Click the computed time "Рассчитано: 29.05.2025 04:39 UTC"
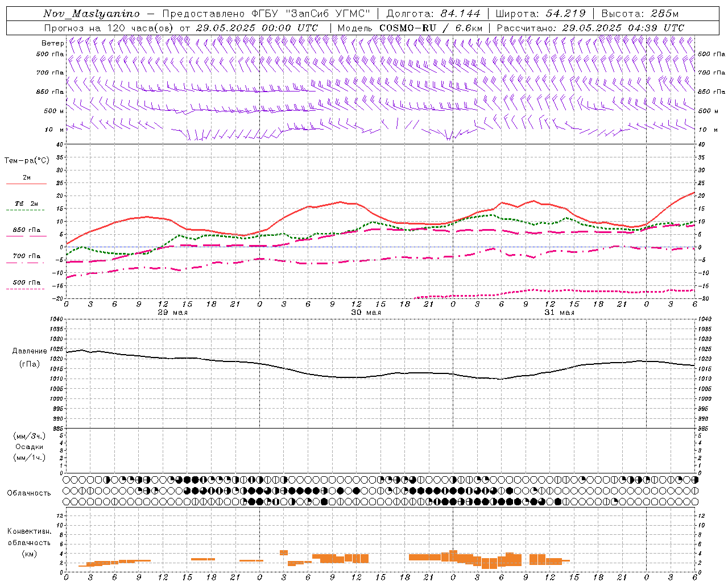The height and width of the screenshot is (582, 728). pos(590,28)
